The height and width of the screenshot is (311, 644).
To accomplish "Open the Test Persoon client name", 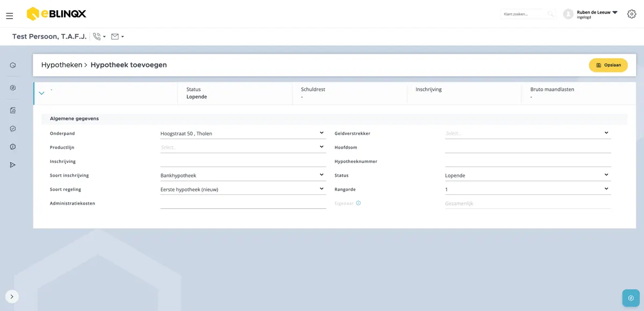I will 49,37.
